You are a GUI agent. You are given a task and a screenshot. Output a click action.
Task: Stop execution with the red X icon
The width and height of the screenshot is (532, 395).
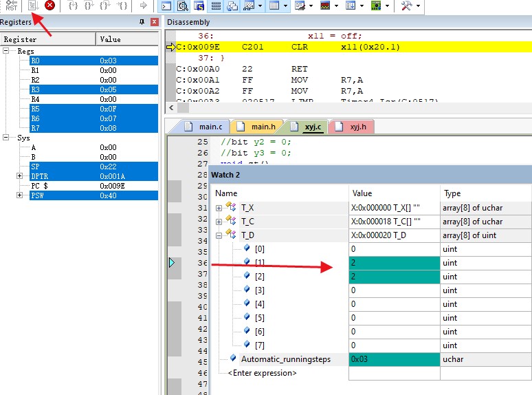point(49,5)
